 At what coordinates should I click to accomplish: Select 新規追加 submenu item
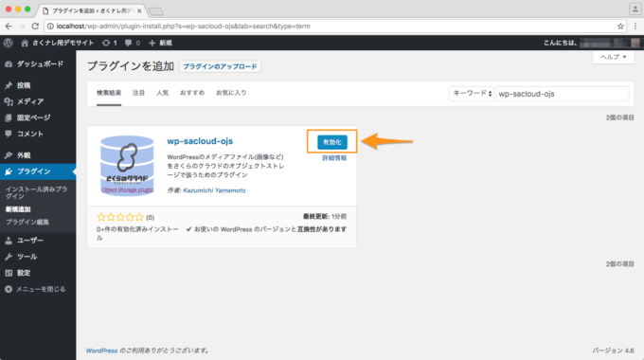pyautogui.click(x=18, y=209)
